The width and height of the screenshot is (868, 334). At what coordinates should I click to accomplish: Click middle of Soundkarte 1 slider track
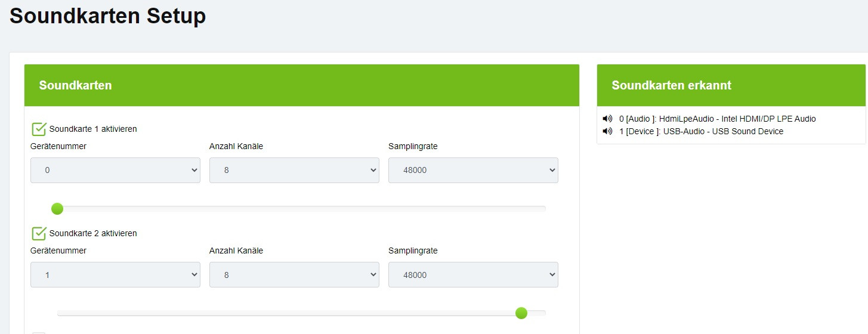[x=301, y=209]
